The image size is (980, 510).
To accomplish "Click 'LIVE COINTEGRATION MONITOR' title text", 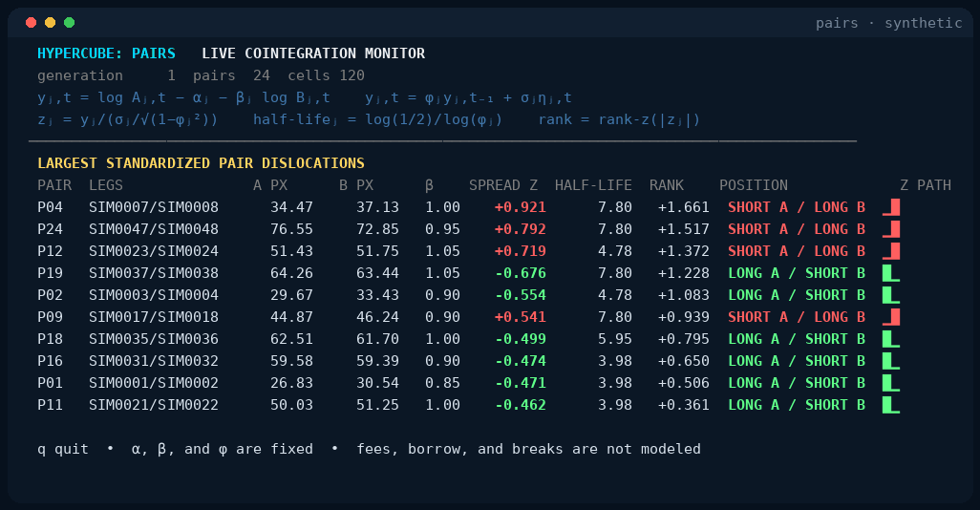I will click(x=313, y=53).
